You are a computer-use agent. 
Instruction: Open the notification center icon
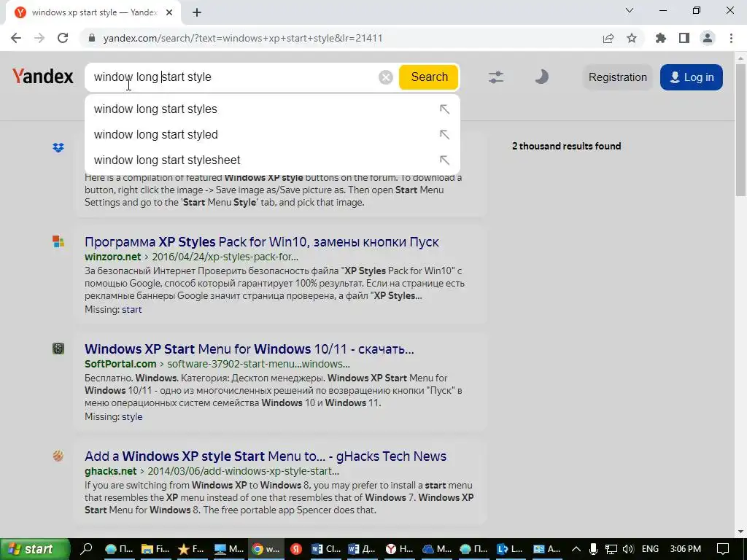(x=723, y=549)
